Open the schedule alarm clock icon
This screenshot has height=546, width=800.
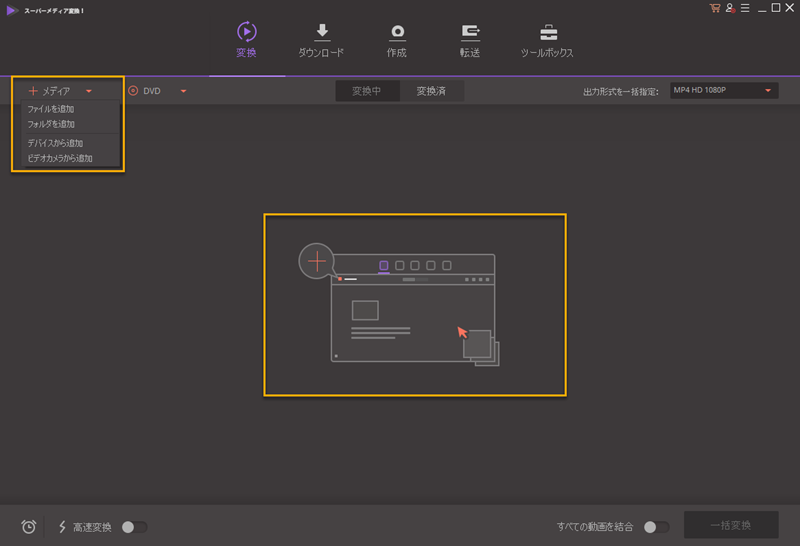(x=29, y=527)
